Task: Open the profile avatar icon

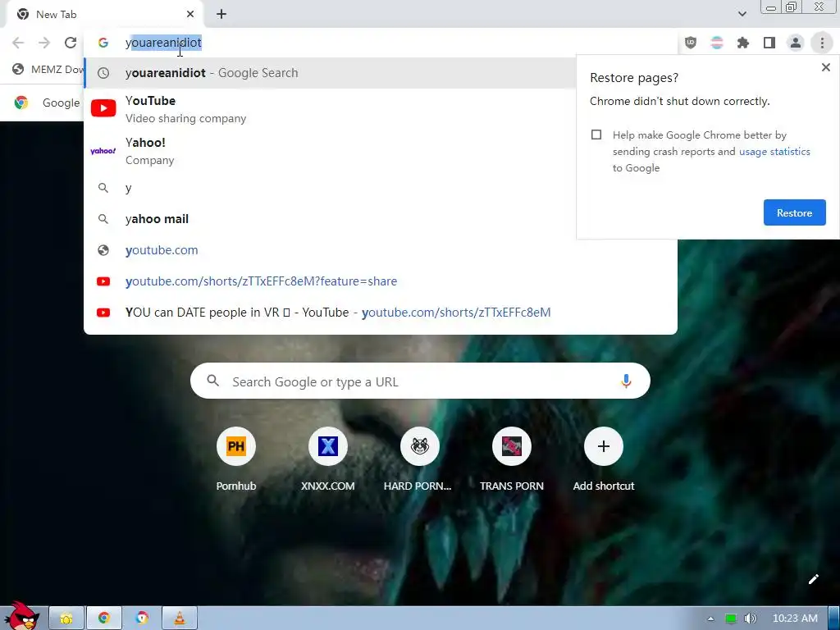Action: [796, 43]
